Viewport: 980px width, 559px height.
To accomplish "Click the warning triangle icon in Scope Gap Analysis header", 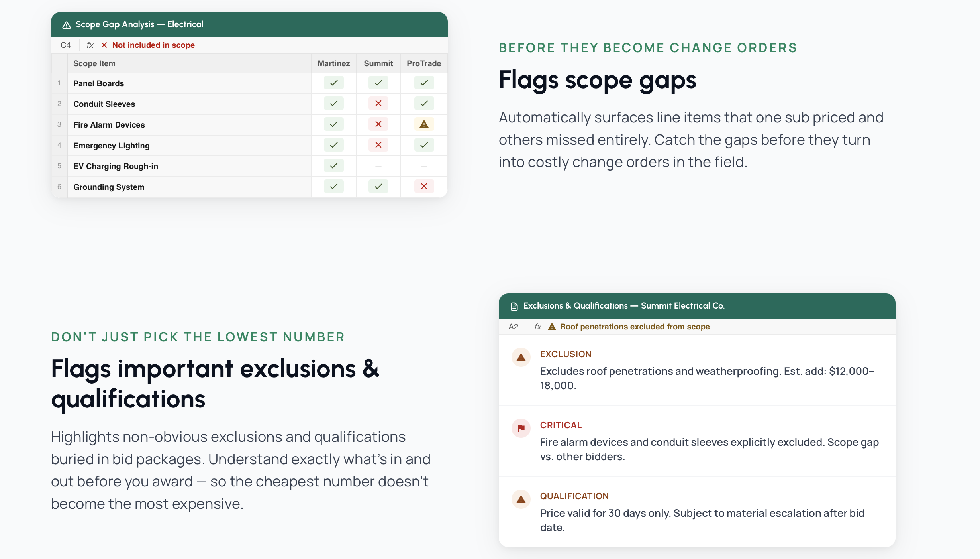I will [x=67, y=25].
